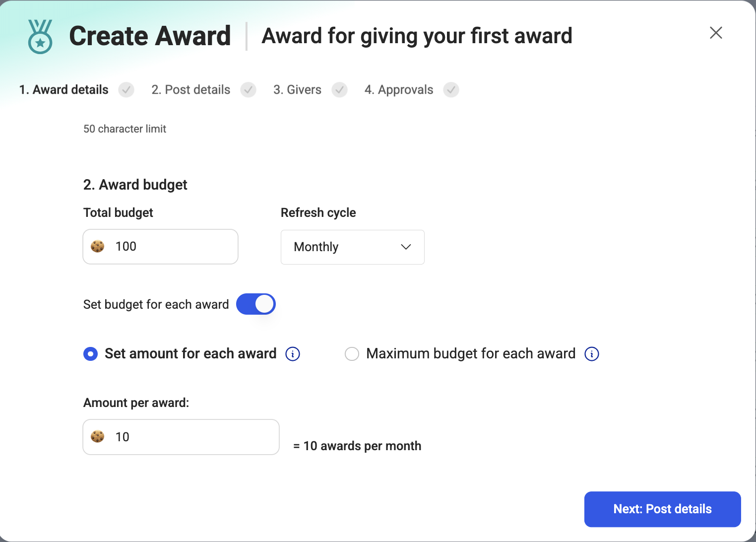Viewport: 756px width, 542px height.
Task: Click cookie icon in Total budget field
Action: pos(98,246)
